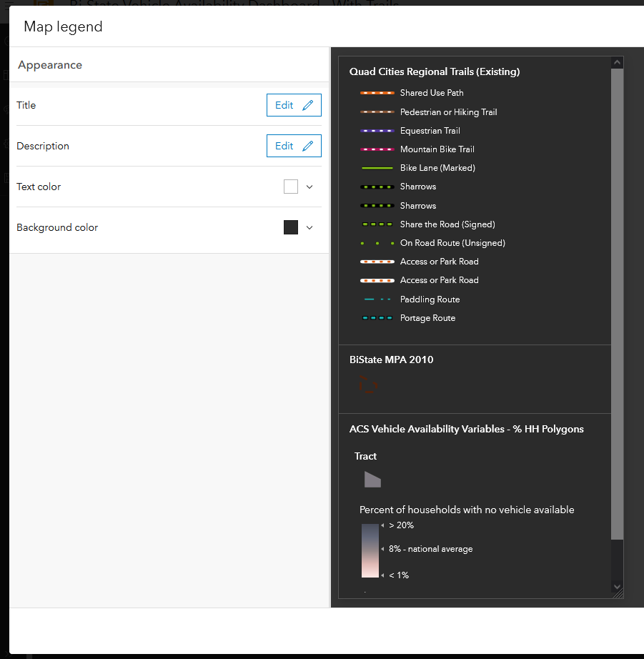Click the Map legend dialog title
This screenshot has width=644, height=659.
pos(63,26)
